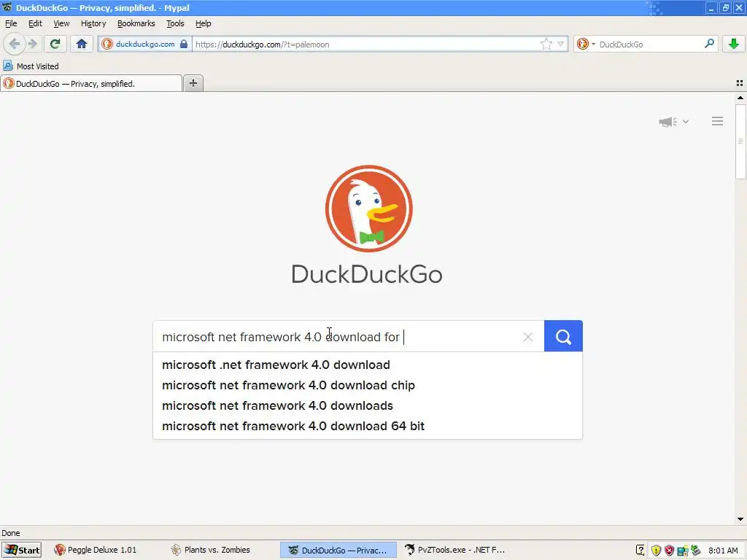The width and height of the screenshot is (747, 560).
Task: Open the History menu
Action: pyautogui.click(x=93, y=23)
